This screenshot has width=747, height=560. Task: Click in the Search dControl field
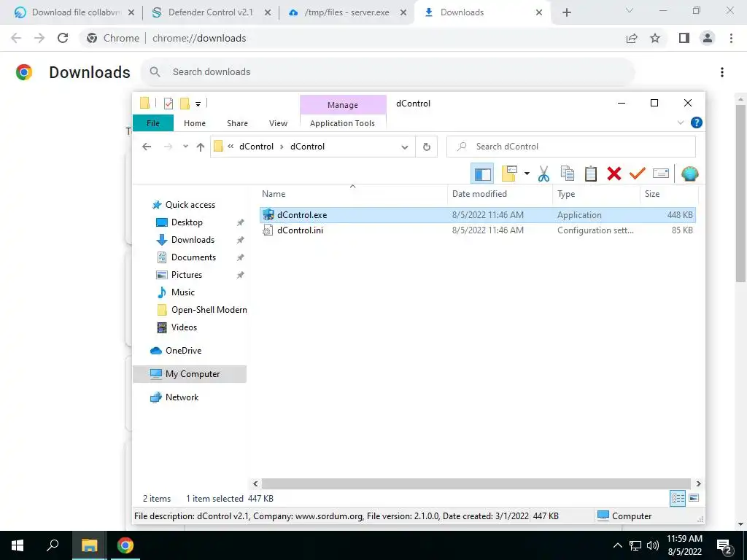coord(570,147)
